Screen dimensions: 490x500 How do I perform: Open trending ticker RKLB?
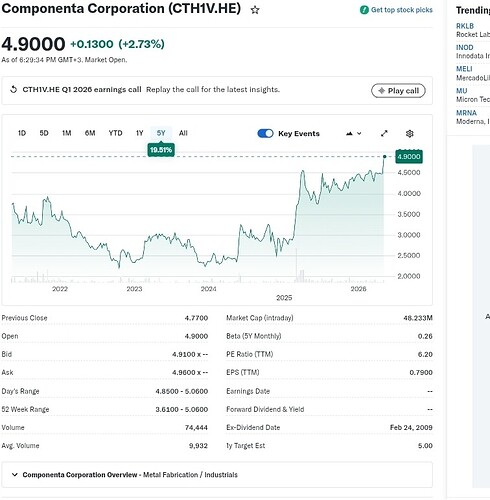(465, 26)
